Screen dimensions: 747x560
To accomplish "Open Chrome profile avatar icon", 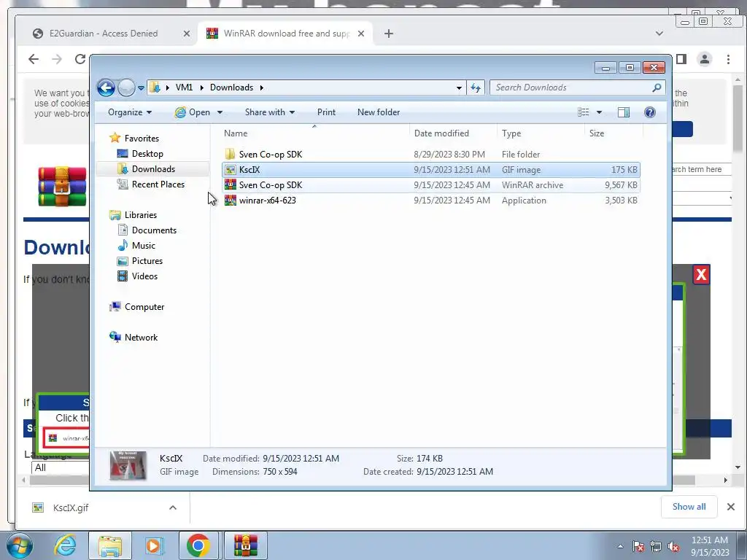I will (x=705, y=59).
